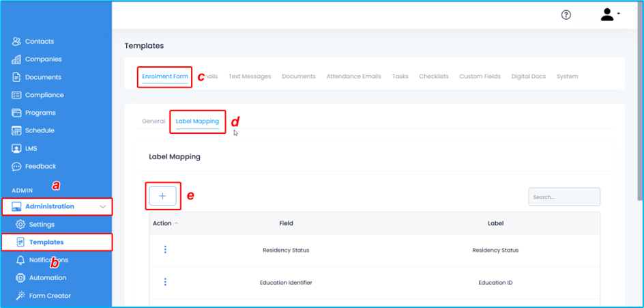
Task: Click the plus button to add label mapping
Action: point(163,196)
